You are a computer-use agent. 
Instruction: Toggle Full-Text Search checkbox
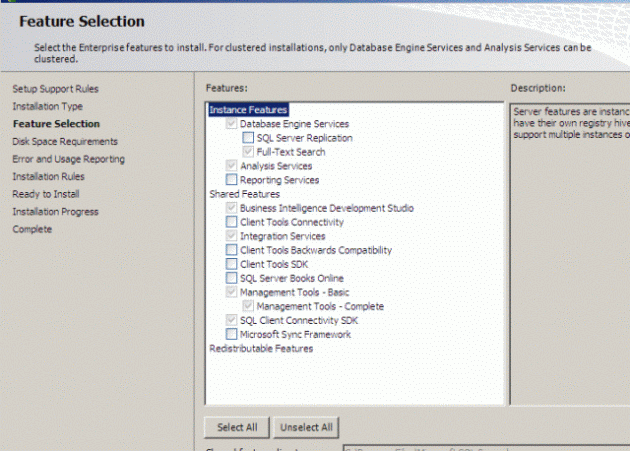coord(248,152)
